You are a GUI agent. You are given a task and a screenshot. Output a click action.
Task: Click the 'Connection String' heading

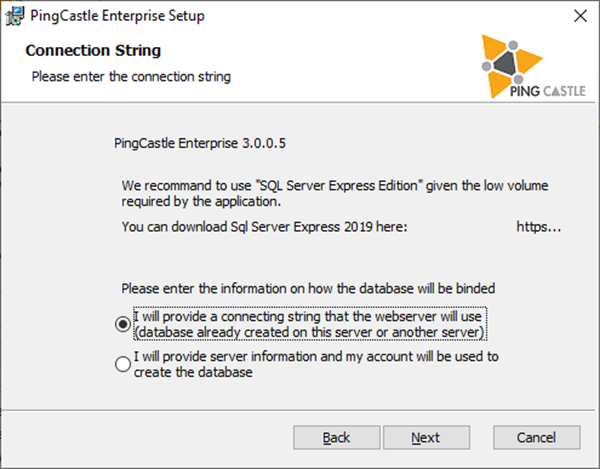(93, 50)
